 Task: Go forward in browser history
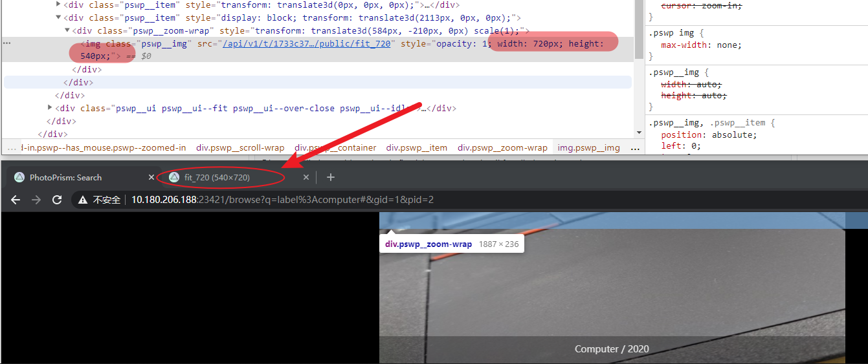coord(36,200)
